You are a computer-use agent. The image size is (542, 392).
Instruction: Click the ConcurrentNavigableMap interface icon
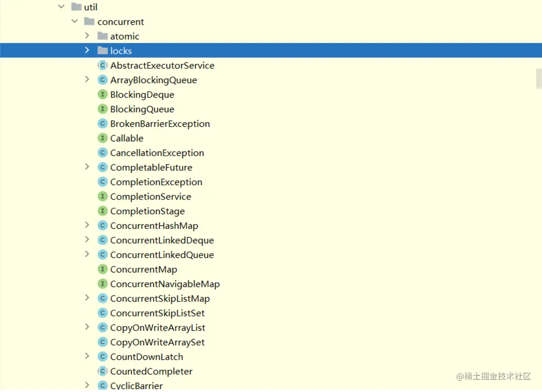(103, 284)
